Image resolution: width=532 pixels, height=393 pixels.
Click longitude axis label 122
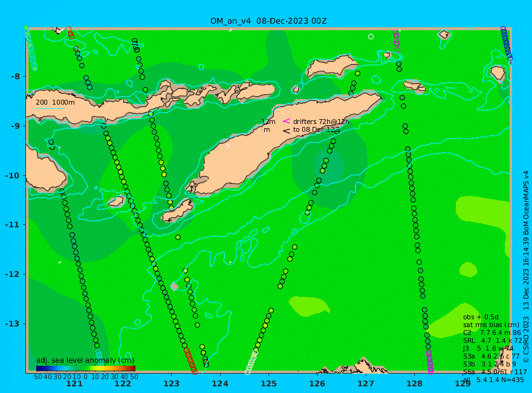[x=123, y=384]
